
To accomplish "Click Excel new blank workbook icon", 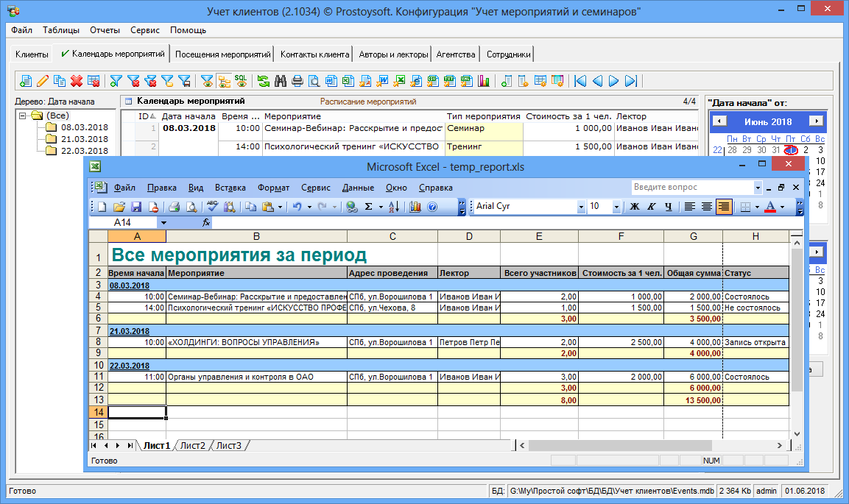I will click(102, 207).
